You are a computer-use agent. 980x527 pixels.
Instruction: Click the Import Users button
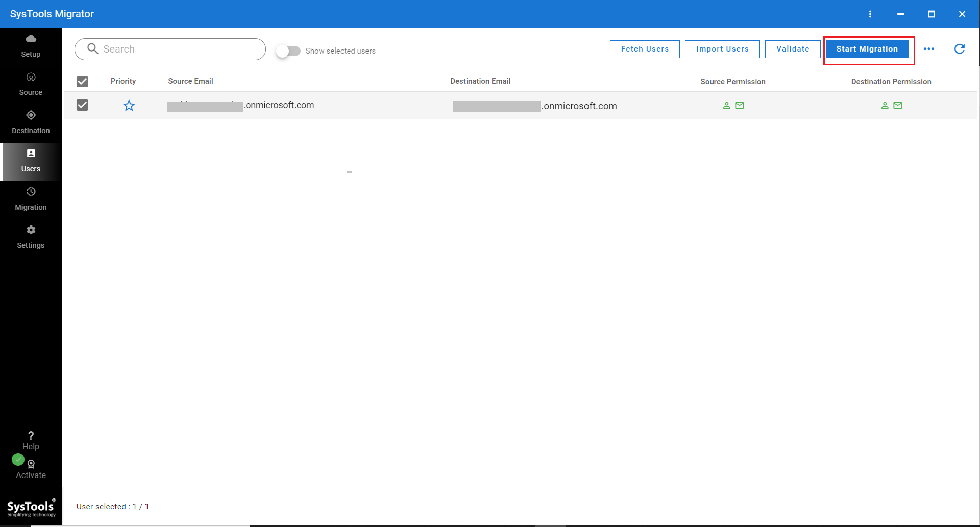point(722,49)
